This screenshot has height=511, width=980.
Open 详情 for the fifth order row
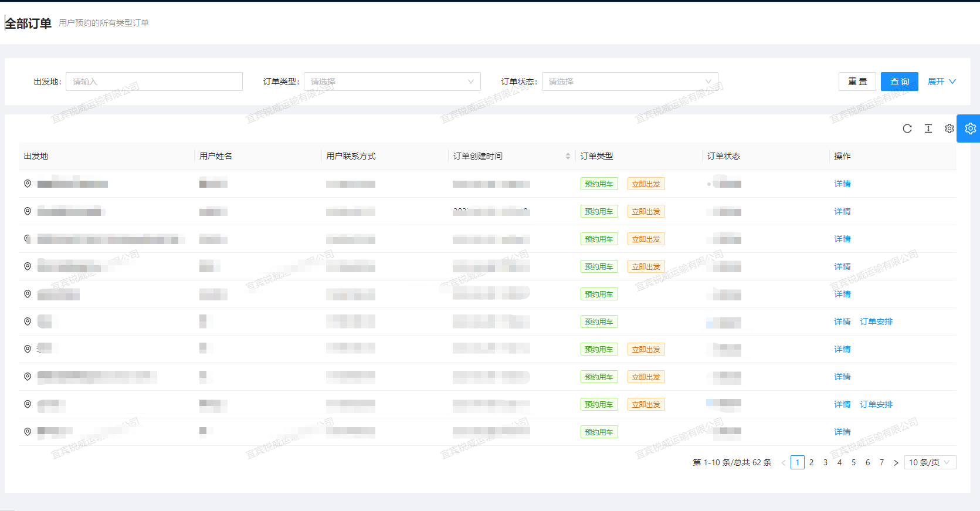tap(842, 294)
